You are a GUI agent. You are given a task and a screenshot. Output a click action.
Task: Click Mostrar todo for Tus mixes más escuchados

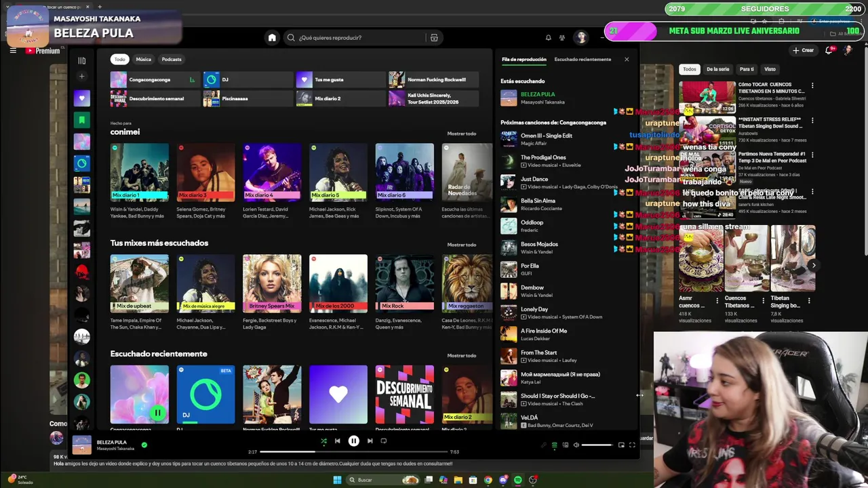click(x=462, y=245)
